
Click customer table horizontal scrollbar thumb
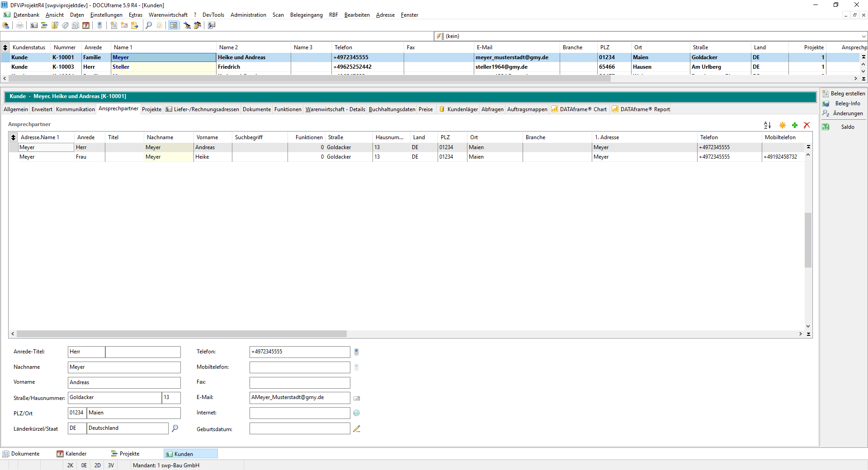coord(309,79)
